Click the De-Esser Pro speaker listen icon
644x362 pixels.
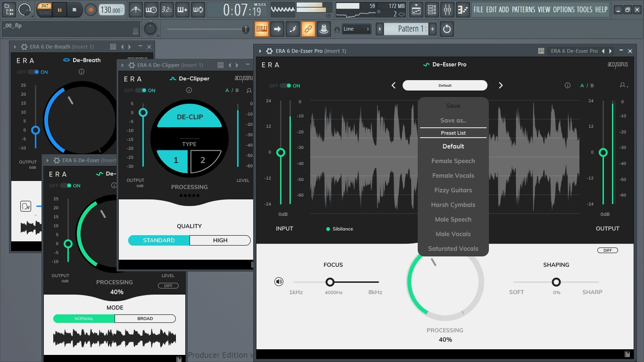[x=279, y=282]
